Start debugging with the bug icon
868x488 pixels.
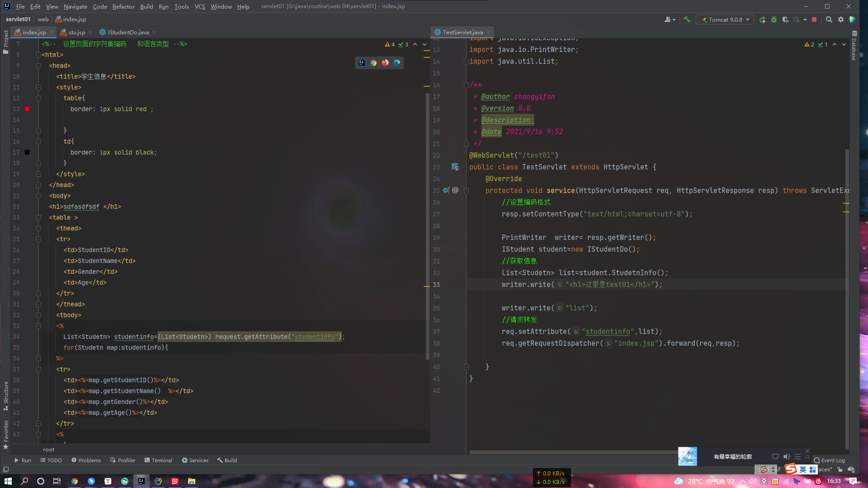pos(774,19)
